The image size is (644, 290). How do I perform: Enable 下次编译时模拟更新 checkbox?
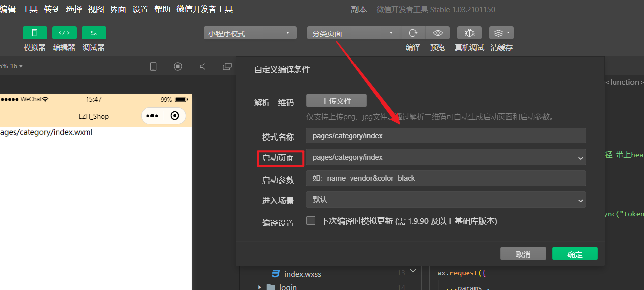pos(311,221)
